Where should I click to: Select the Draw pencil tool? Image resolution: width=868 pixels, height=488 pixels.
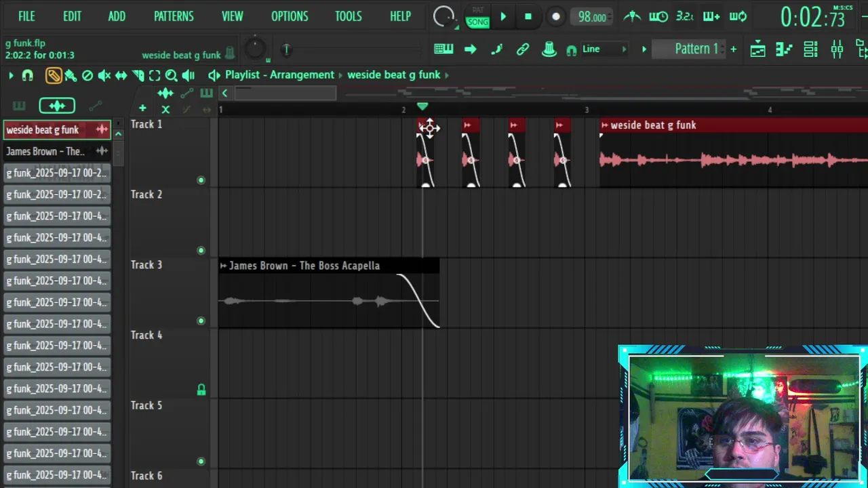pos(54,76)
